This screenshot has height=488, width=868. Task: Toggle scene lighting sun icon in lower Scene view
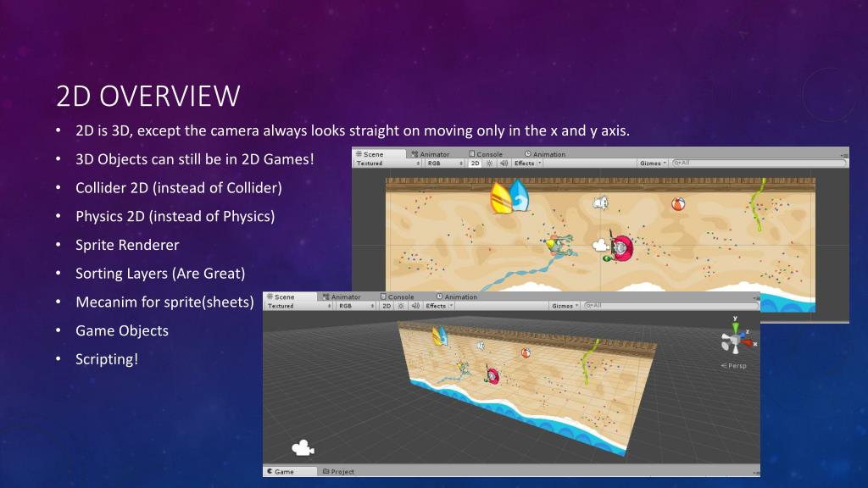(x=401, y=306)
